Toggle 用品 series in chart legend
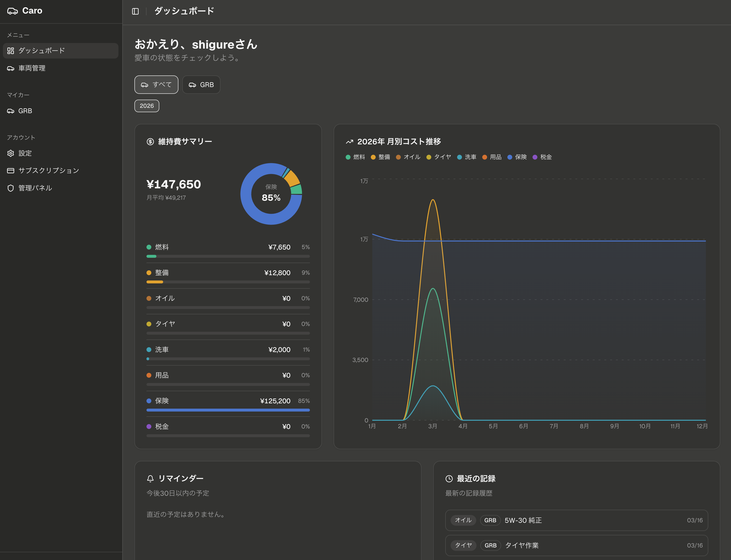The image size is (731, 560). click(x=492, y=157)
